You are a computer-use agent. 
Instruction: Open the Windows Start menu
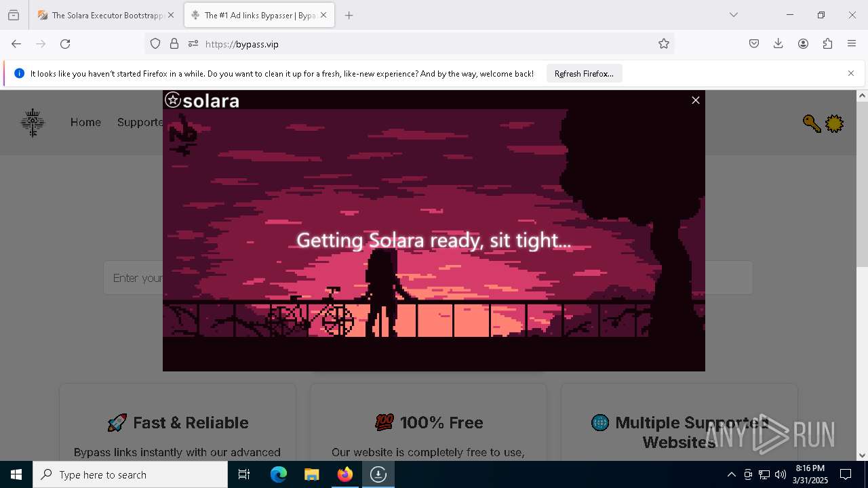click(x=16, y=474)
